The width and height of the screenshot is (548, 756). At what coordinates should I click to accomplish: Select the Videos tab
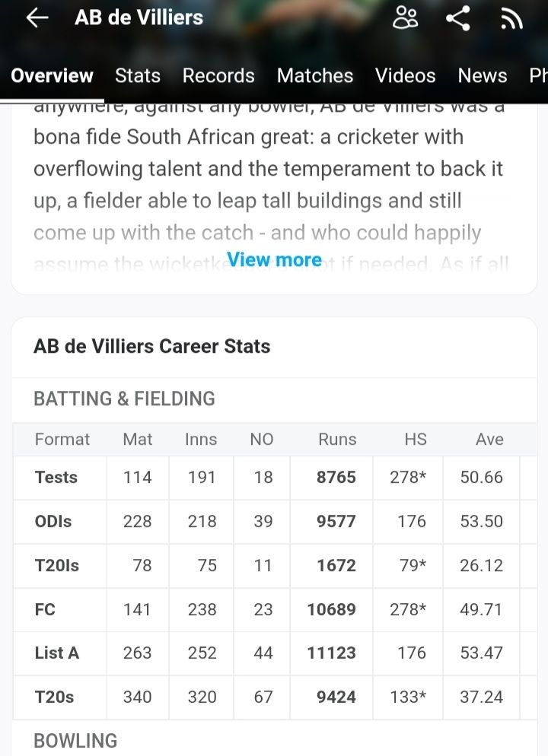coord(405,75)
